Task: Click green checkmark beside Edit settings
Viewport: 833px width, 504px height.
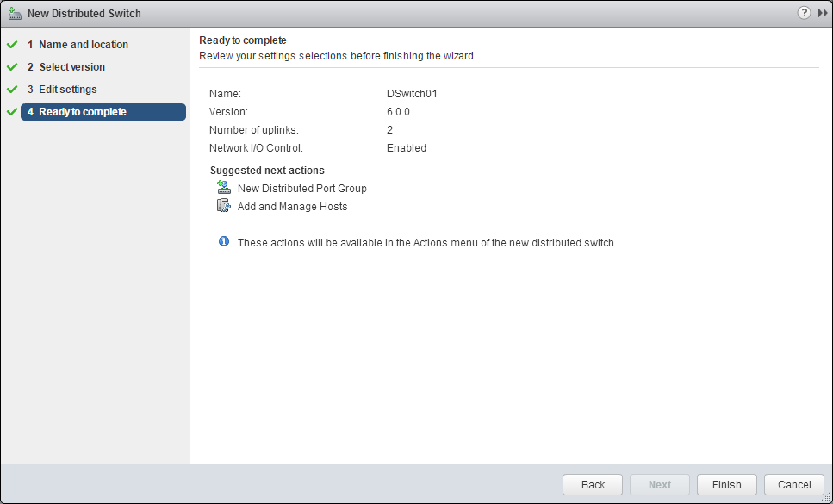Action: pos(12,90)
